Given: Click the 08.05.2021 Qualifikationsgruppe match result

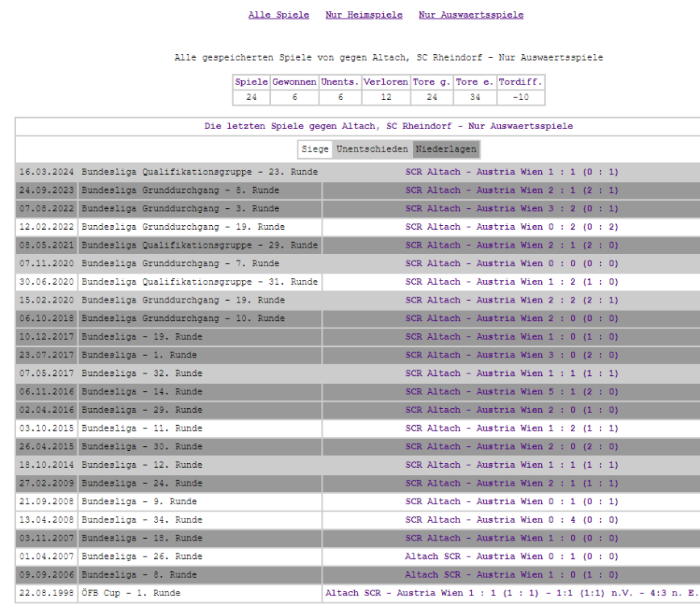Looking at the screenshot, I should point(511,245).
